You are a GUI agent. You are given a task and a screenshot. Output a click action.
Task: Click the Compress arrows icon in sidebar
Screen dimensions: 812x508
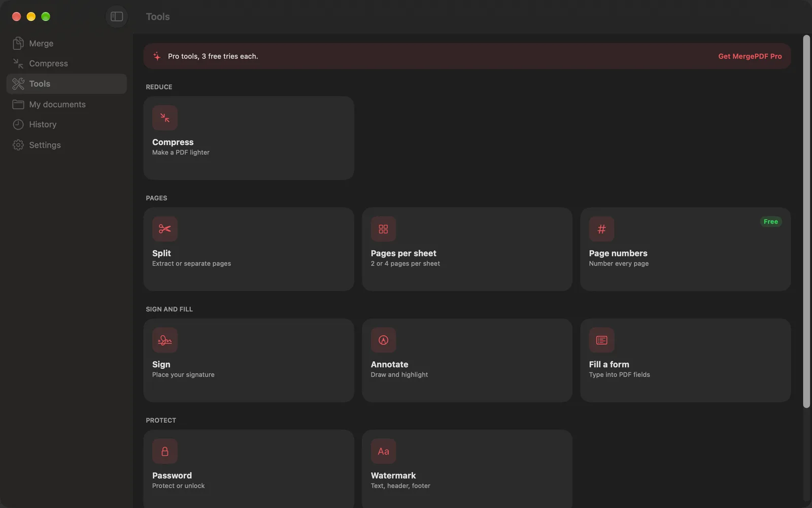tap(18, 63)
